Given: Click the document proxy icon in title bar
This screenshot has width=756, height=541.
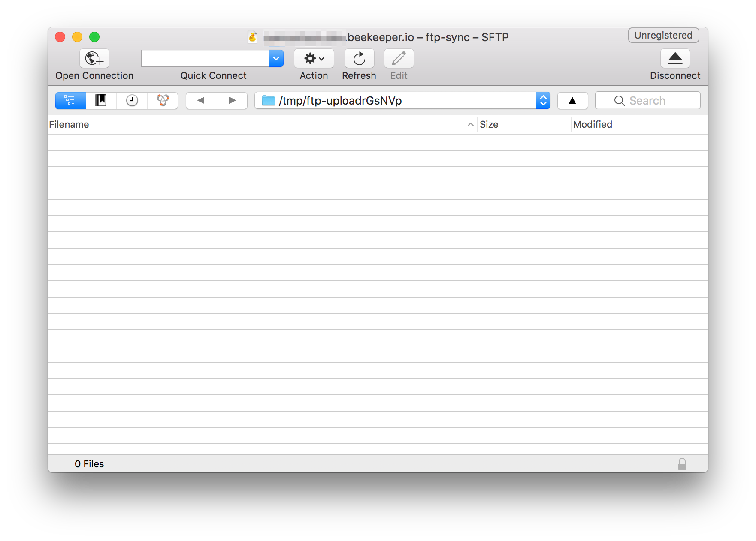Looking at the screenshot, I should click(253, 37).
